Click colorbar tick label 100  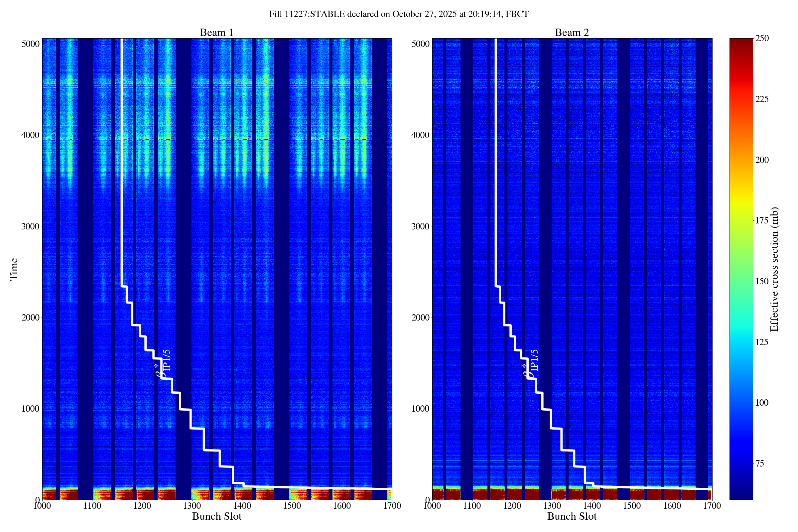pos(762,403)
